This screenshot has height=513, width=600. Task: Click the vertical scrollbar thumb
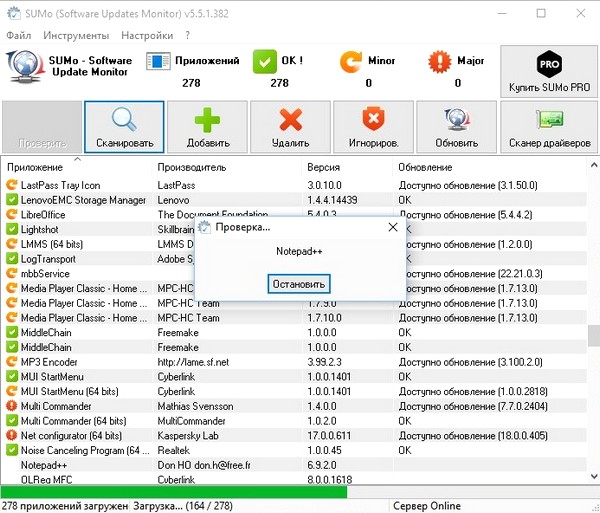click(x=594, y=335)
